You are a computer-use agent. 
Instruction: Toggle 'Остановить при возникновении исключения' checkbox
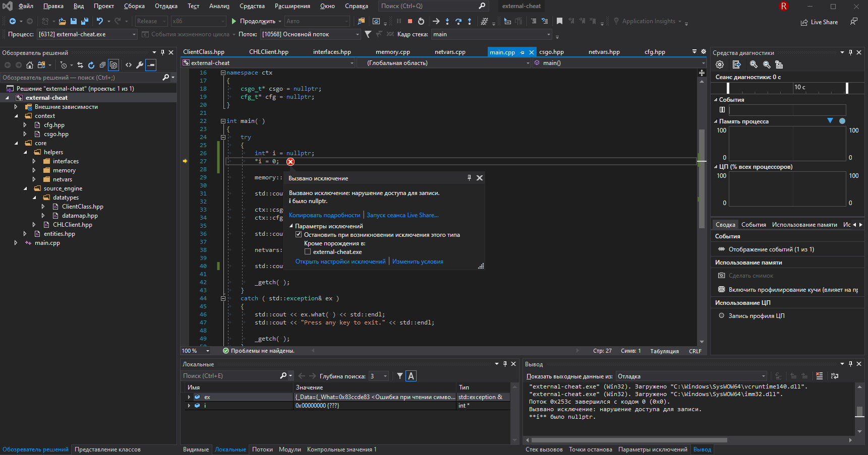point(299,235)
